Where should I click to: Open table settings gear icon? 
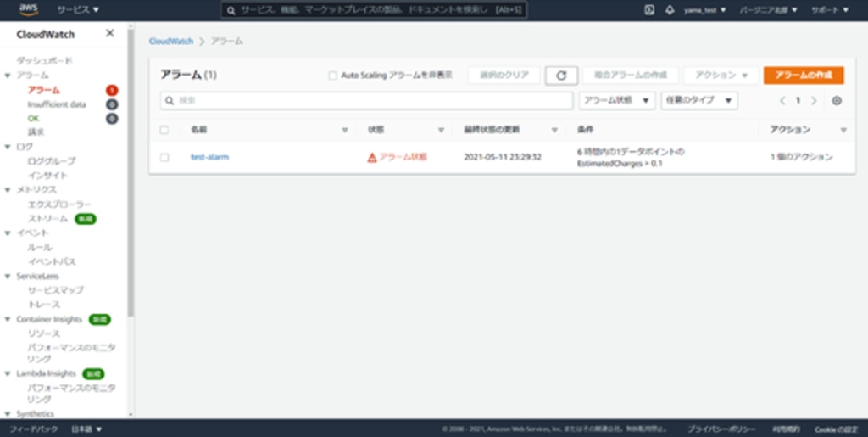click(837, 101)
